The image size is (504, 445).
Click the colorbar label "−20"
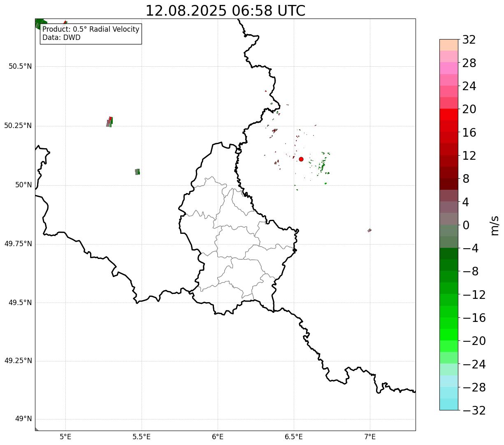(x=474, y=341)
